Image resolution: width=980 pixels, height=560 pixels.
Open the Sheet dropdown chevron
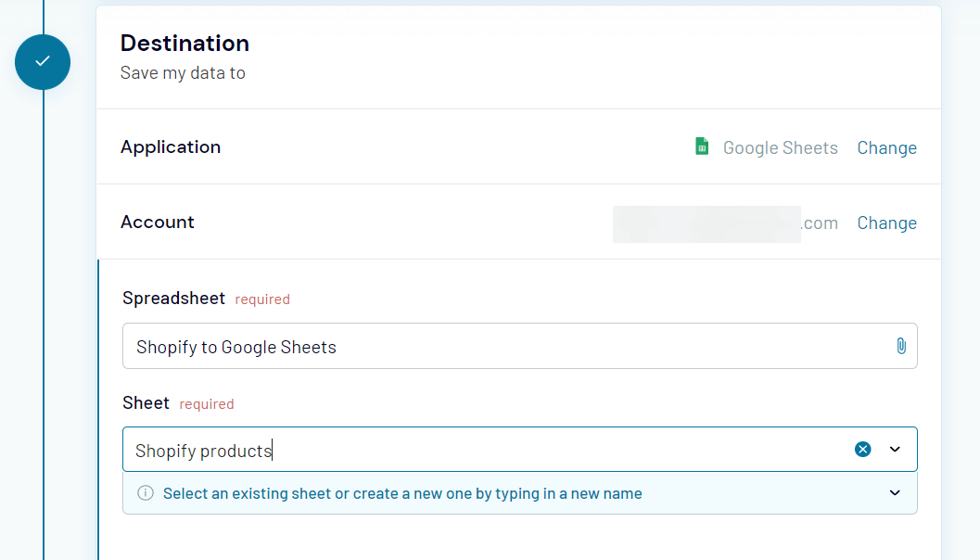point(895,449)
